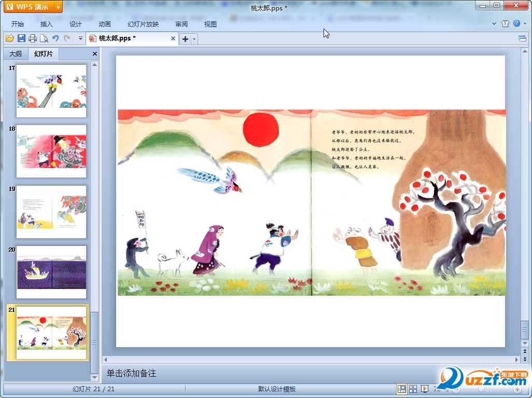Go to previous slide via double-arrow button
This screenshot has width=532, height=398.
pyautogui.click(x=525, y=351)
